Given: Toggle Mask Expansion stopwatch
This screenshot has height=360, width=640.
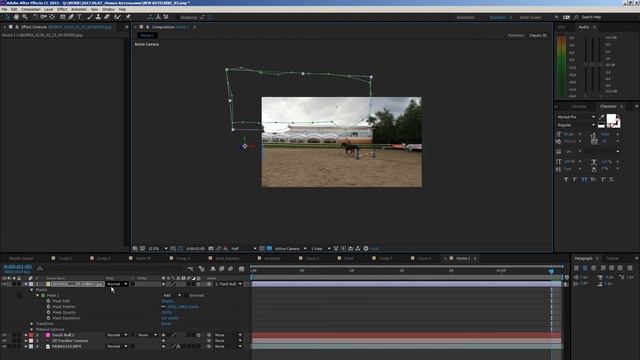Looking at the screenshot, I should [48, 318].
